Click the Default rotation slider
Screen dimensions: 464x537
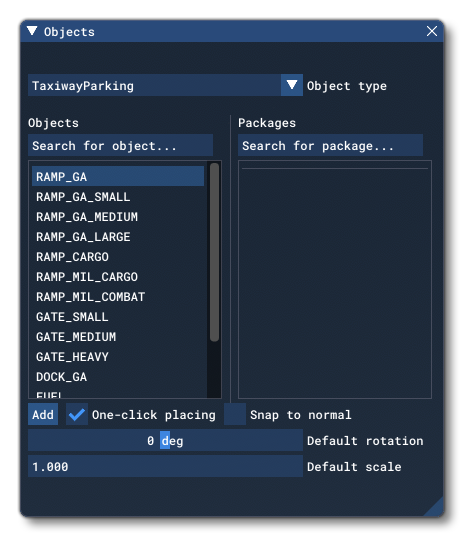[x=165, y=440]
